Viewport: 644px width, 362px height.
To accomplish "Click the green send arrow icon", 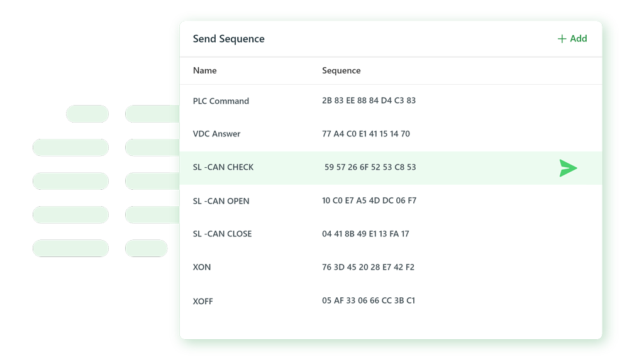I will click(568, 168).
